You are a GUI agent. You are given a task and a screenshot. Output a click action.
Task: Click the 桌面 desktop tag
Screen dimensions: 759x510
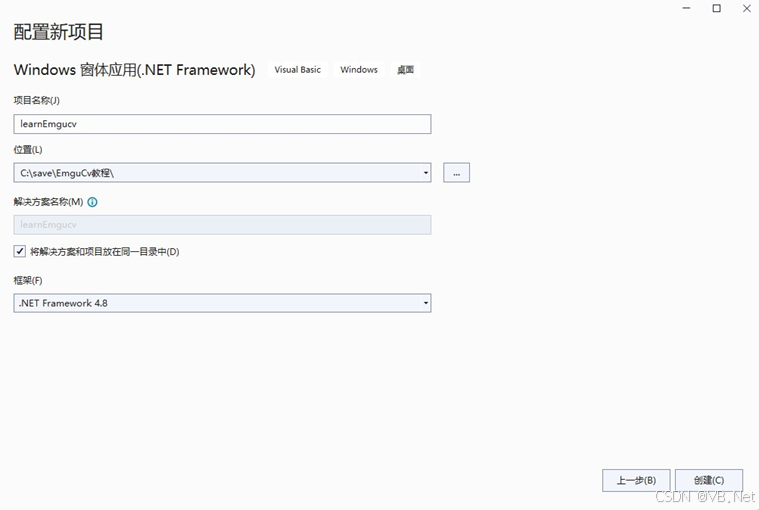tap(405, 70)
